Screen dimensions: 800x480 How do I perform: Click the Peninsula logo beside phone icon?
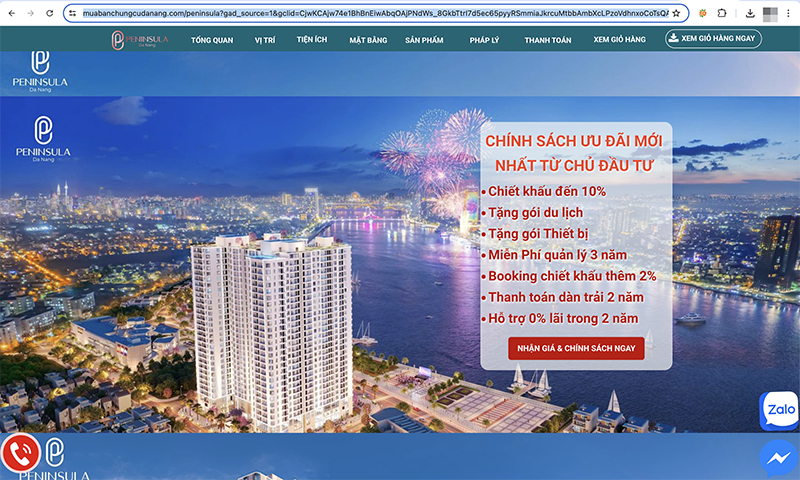click(x=55, y=459)
